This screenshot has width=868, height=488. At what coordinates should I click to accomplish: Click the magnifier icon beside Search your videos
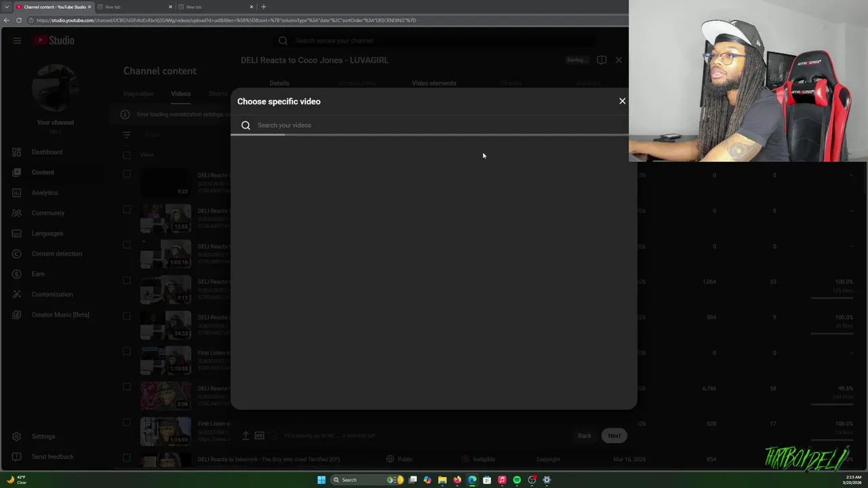tap(245, 125)
